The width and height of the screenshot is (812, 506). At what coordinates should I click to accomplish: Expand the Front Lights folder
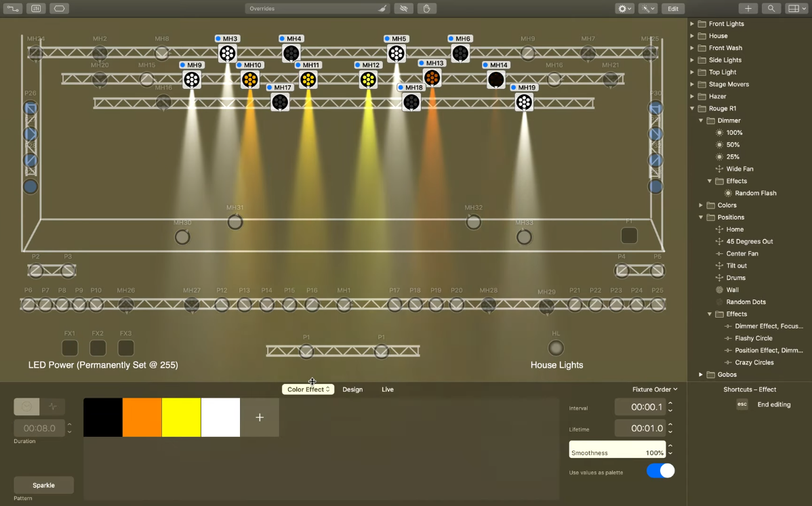click(692, 24)
